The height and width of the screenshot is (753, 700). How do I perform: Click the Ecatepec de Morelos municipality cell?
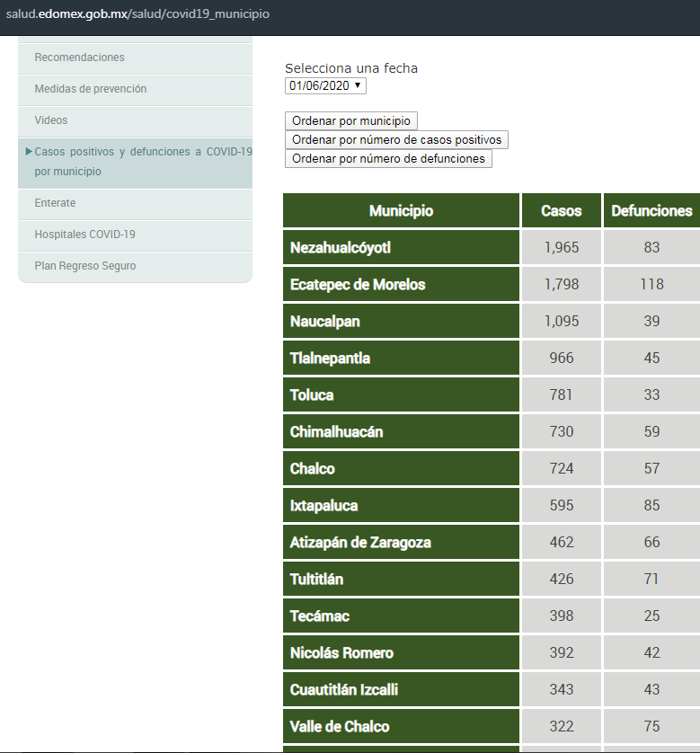pyautogui.click(x=358, y=284)
